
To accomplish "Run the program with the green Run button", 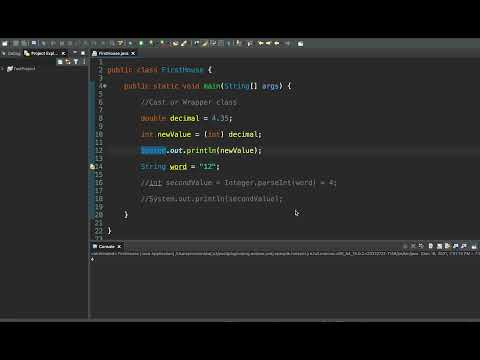I will tap(141, 43).
